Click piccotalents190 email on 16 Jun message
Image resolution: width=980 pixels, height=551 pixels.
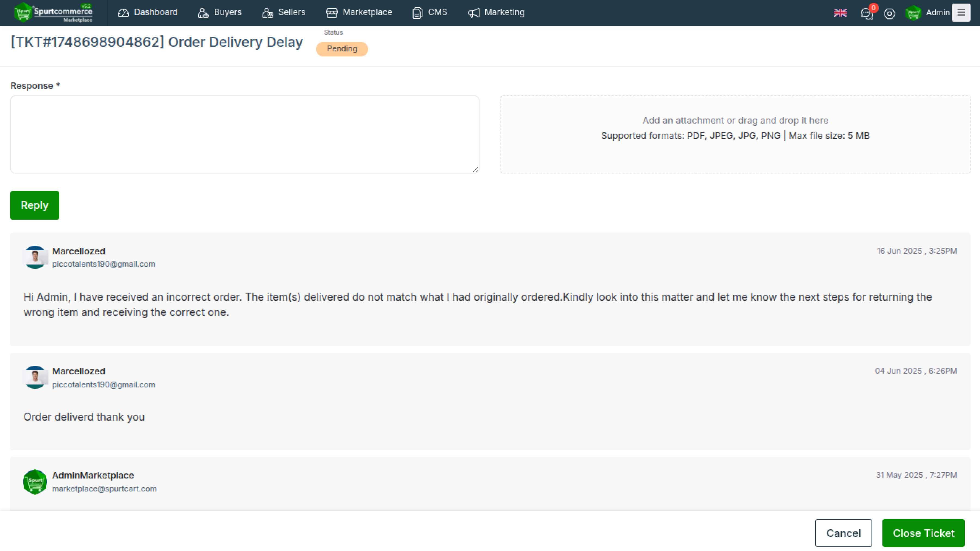point(103,264)
